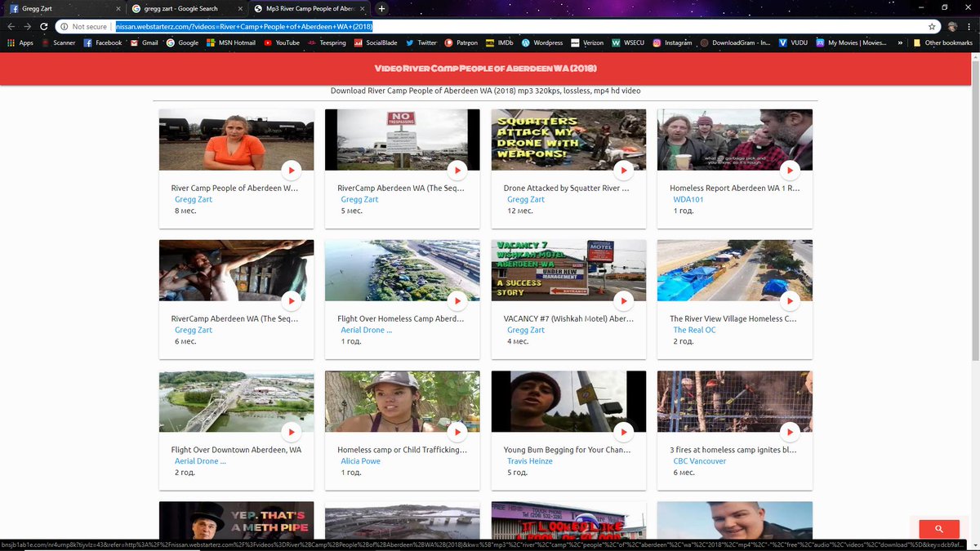Play the 3 fires at homeless camp video
Image resolution: width=980 pixels, height=551 pixels.
[790, 431]
